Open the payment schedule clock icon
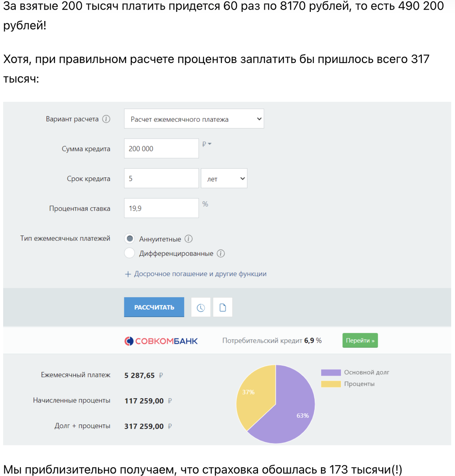Image resolution: width=455 pixels, height=476 pixels. tap(201, 307)
